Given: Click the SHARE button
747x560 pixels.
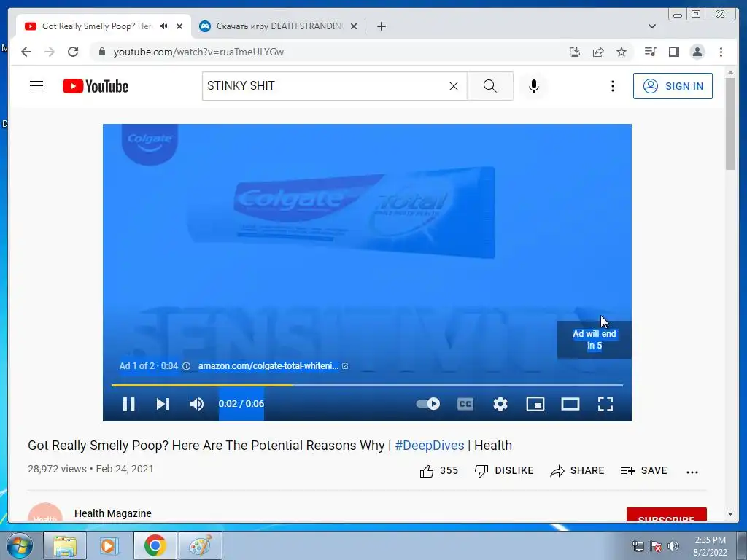Looking at the screenshot, I should click(x=577, y=471).
